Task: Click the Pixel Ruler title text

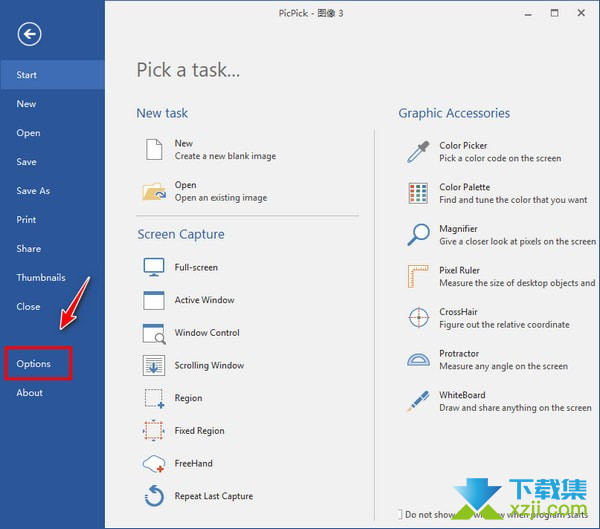Action: (x=459, y=270)
